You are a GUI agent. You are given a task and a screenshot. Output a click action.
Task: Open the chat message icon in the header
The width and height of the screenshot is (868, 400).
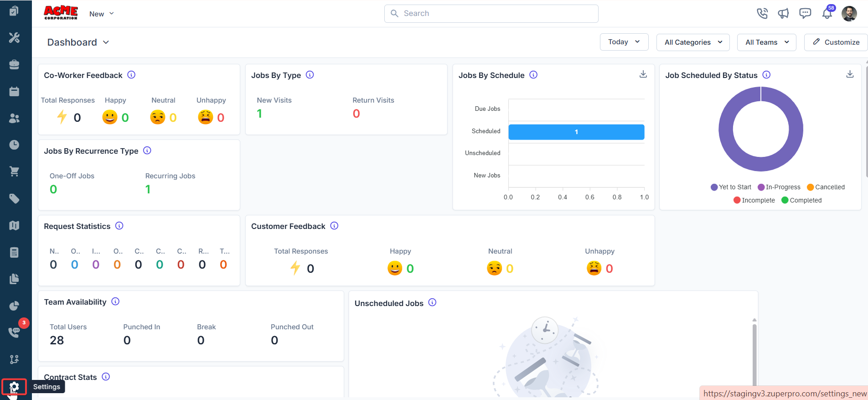805,13
